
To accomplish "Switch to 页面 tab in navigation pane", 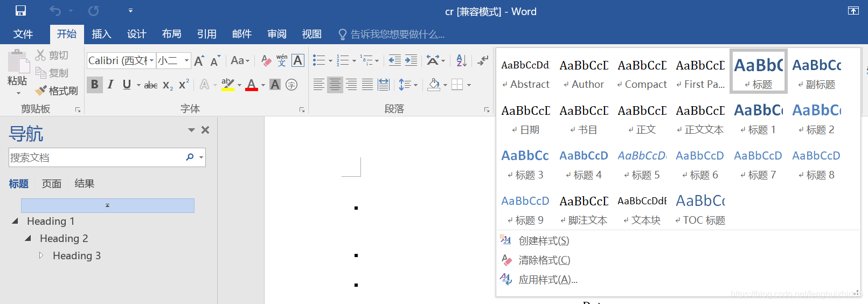I will [x=52, y=184].
